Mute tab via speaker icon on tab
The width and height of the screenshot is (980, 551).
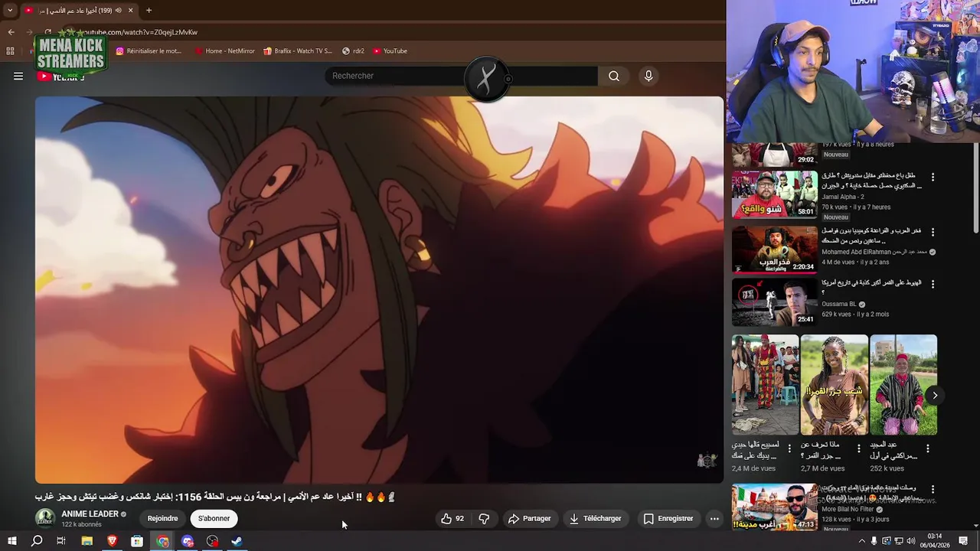click(119, 10)
